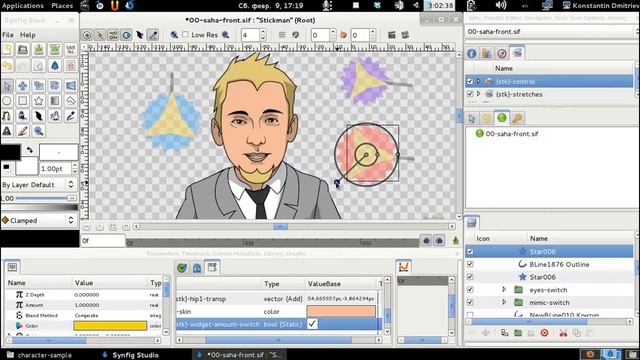
Task: Click the animation mode icon beside timebar
Action: coord(456,241)
